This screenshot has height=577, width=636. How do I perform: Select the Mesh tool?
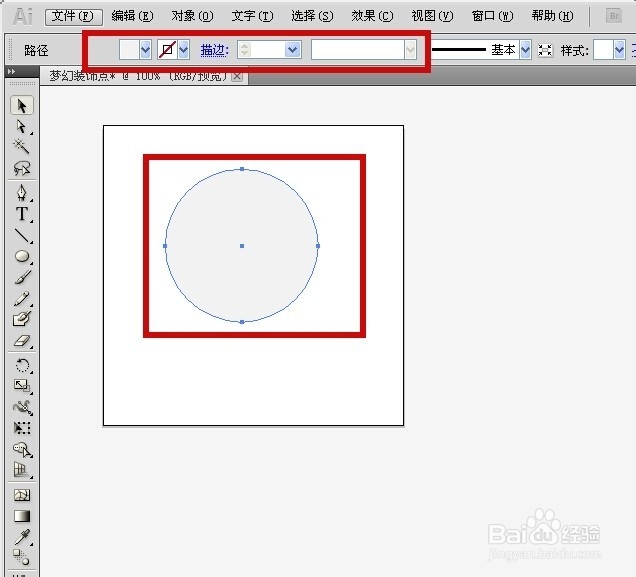point(21,495)
